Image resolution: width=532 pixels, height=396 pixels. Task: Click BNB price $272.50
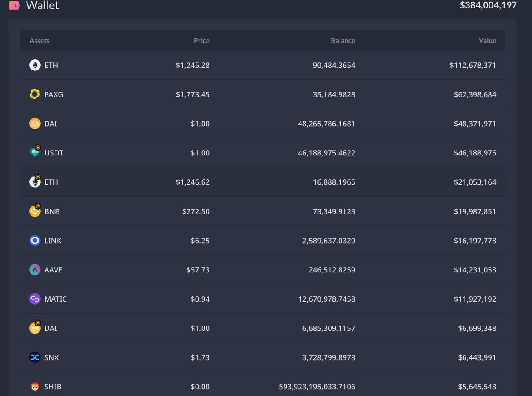[196, 211]
